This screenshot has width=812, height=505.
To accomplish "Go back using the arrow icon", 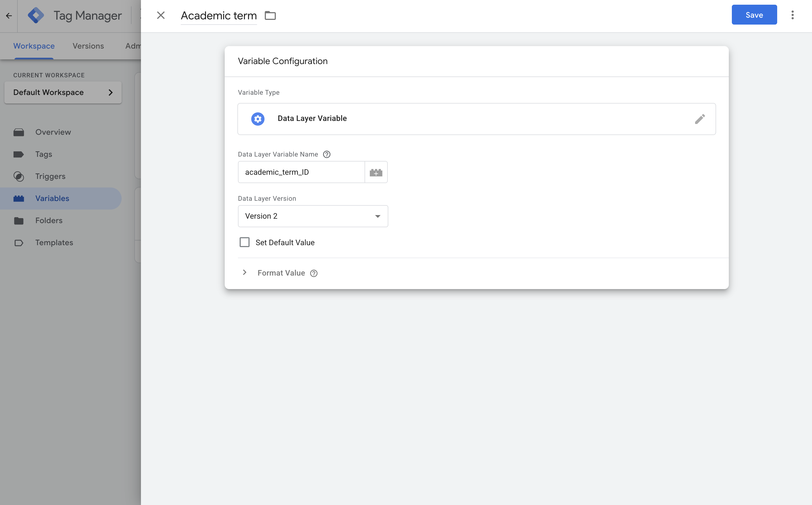I will [x=9, y=16].
